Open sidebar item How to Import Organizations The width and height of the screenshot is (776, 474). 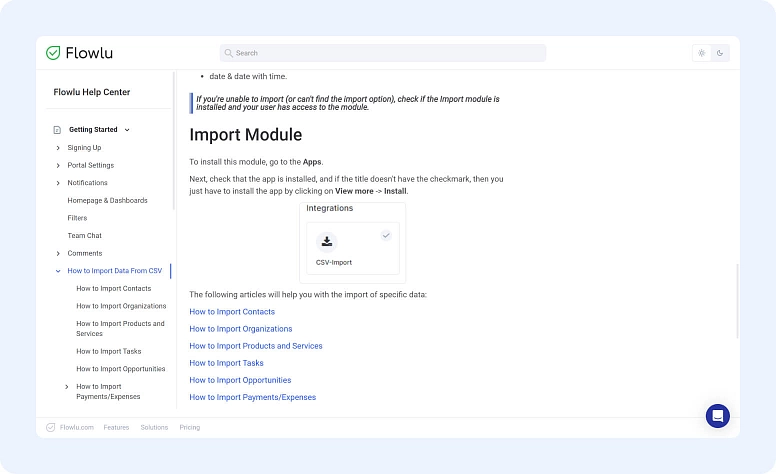pyautogui.click(x=121, y=306)
